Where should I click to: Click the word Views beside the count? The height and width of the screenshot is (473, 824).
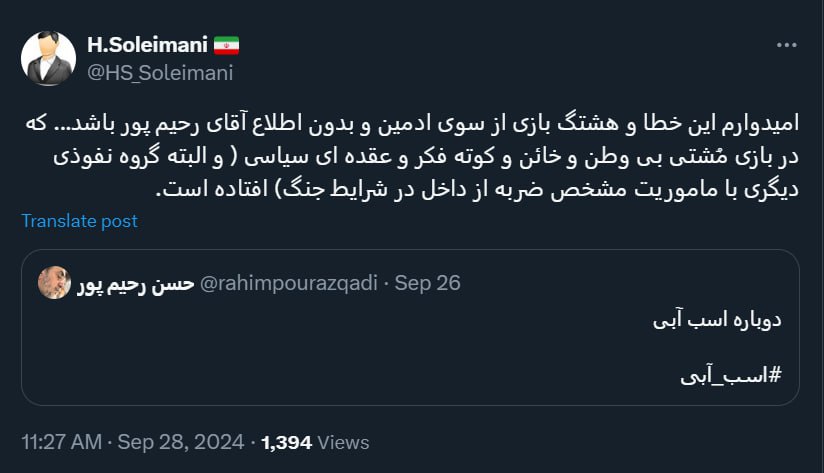point(345,442)
